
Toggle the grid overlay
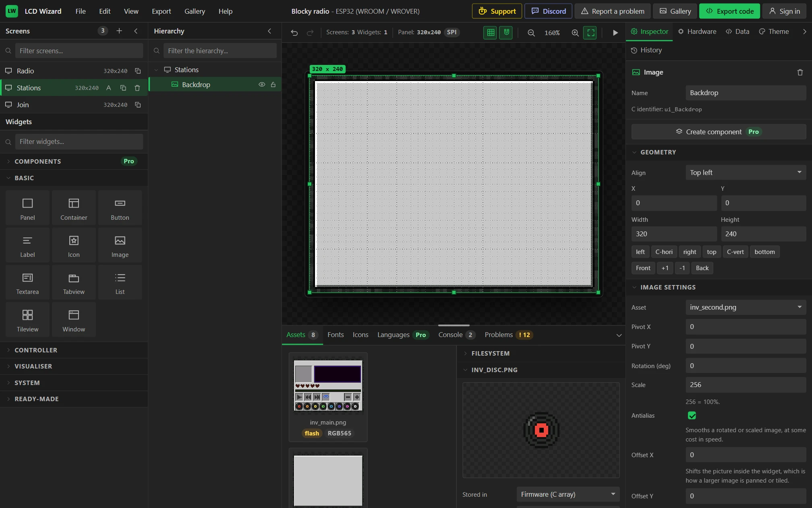click(x=490, y=32)
